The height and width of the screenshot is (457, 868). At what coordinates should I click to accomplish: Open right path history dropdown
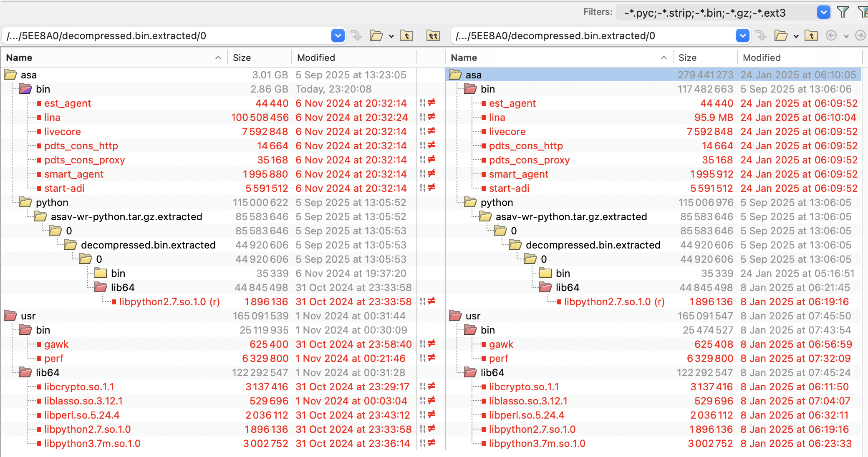pyautogui.click(x=742, y=36)
